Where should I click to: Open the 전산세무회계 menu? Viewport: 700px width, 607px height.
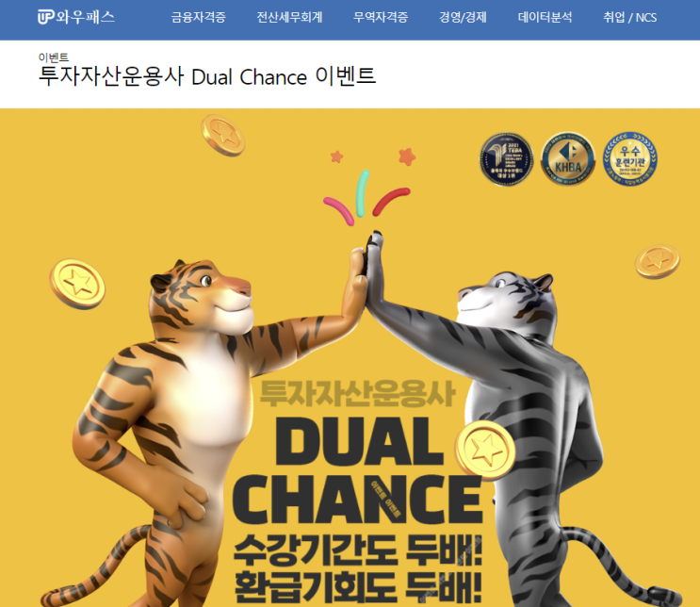click(289, 17)
